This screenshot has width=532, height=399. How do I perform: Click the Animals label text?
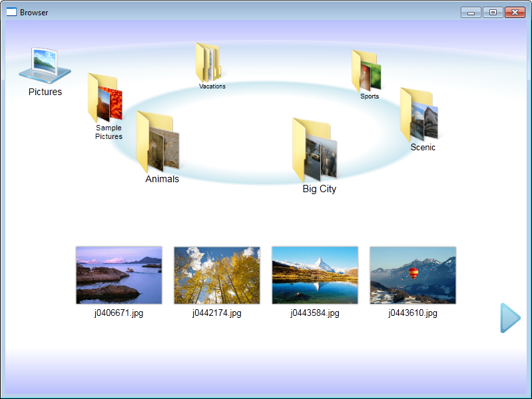pos(162,179)
